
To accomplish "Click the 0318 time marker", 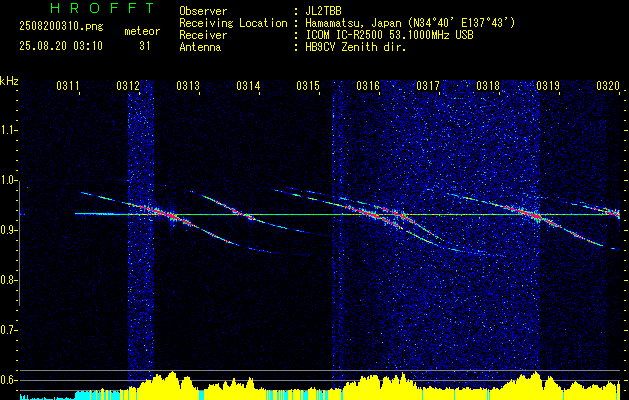I will (488, 85).
